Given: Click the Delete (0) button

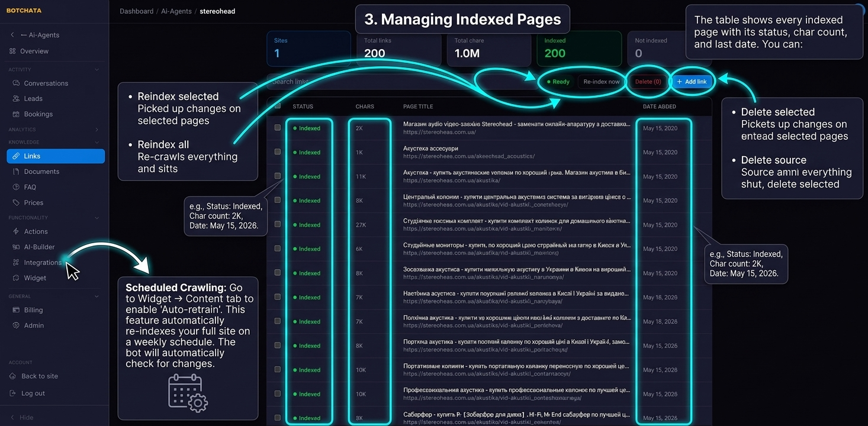Looking at the screenshot, I should coord(648,82).
